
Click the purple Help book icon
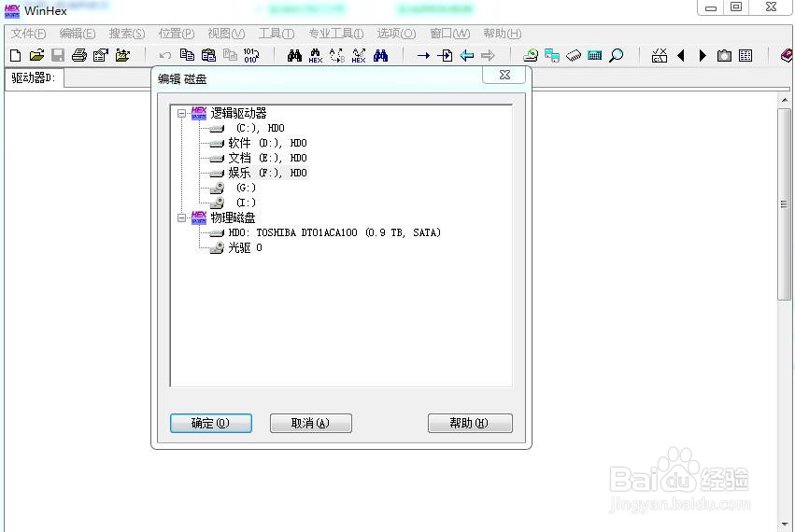tap(787, 55)
